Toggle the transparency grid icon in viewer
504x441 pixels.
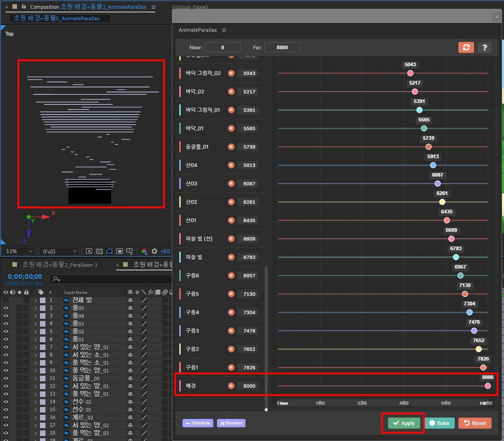pyautogui.click(x=99, y=251)
